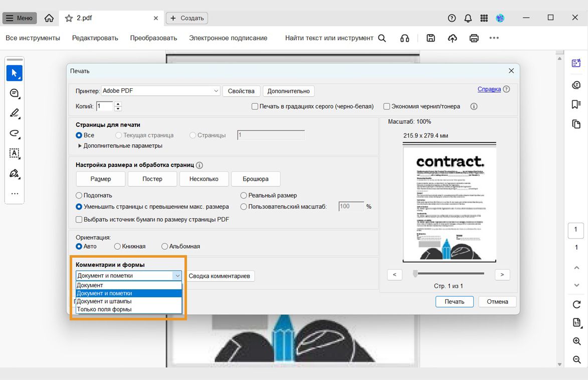
Task: Select the Альбомная orientation radio
Action: (164, 247)
